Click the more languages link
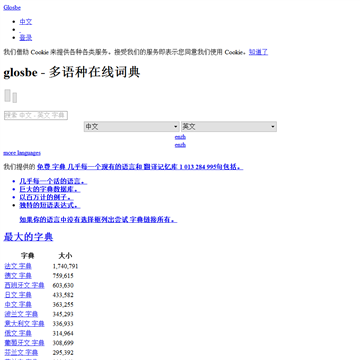Image resolution: width=360 pixels, height=360 pixels. [x=22, y=153]
